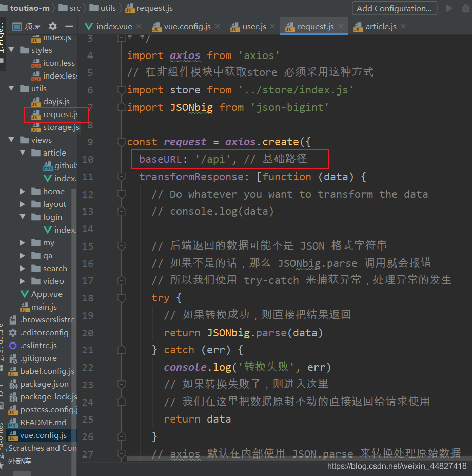Fold the try block at line 18
This screenshot has height=476, width=472.
tap(122, 298)
